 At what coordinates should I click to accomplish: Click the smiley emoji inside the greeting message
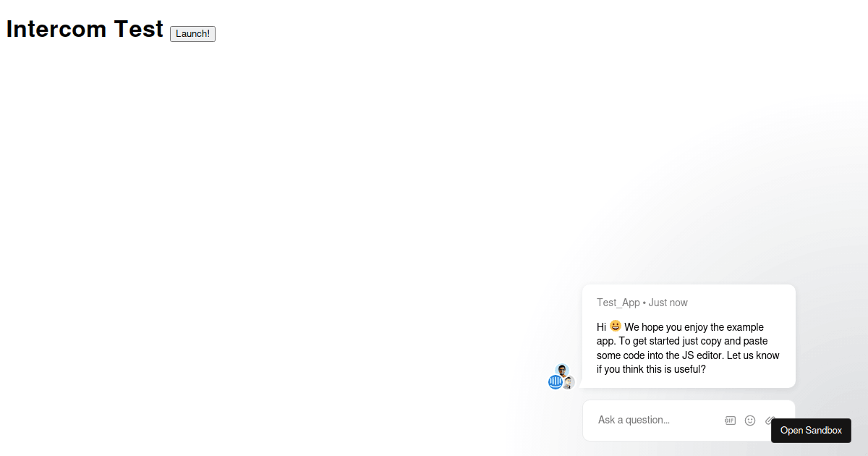pyautogui.click(x=614, y=326)
